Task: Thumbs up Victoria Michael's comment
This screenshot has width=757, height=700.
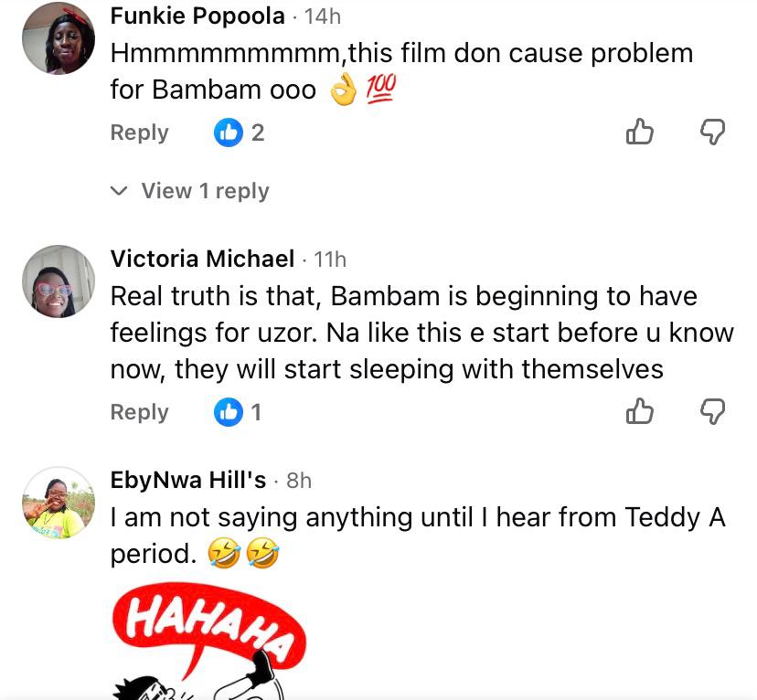Action: coord(640,412)
